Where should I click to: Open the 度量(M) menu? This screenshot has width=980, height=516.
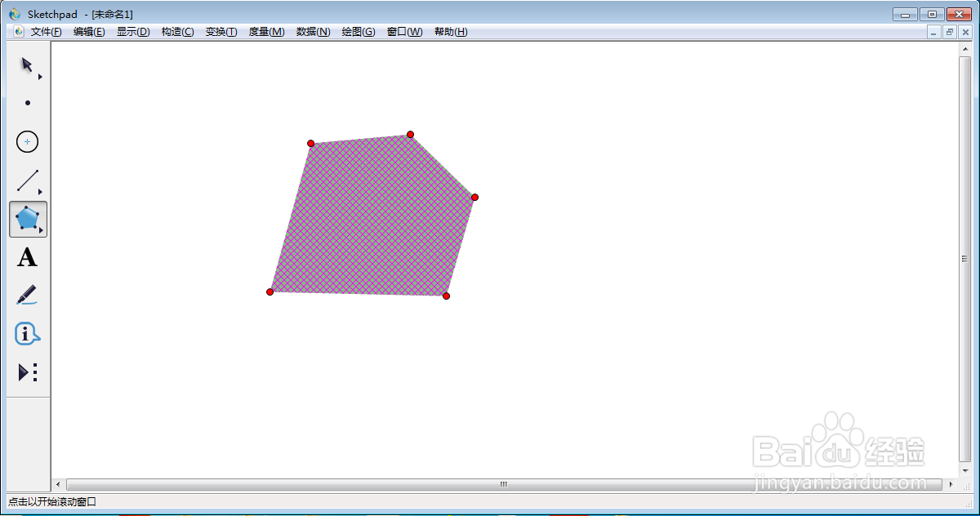(266, 32)
